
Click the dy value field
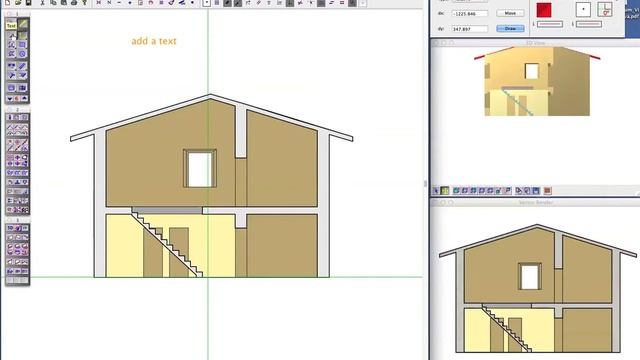coord(469,29)
